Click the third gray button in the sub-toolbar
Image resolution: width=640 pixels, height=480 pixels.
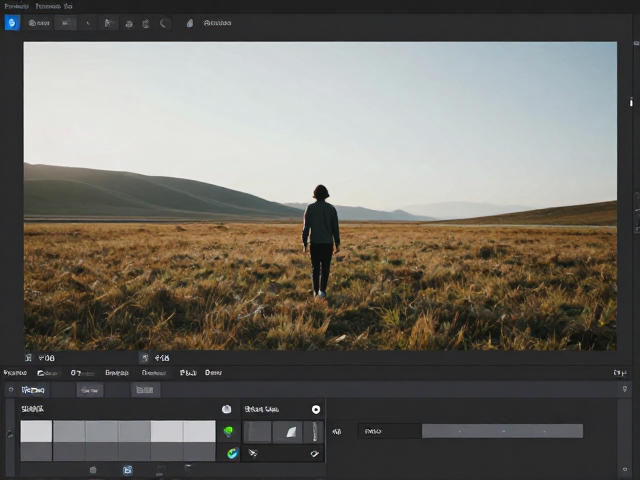[x=145, y=390]
